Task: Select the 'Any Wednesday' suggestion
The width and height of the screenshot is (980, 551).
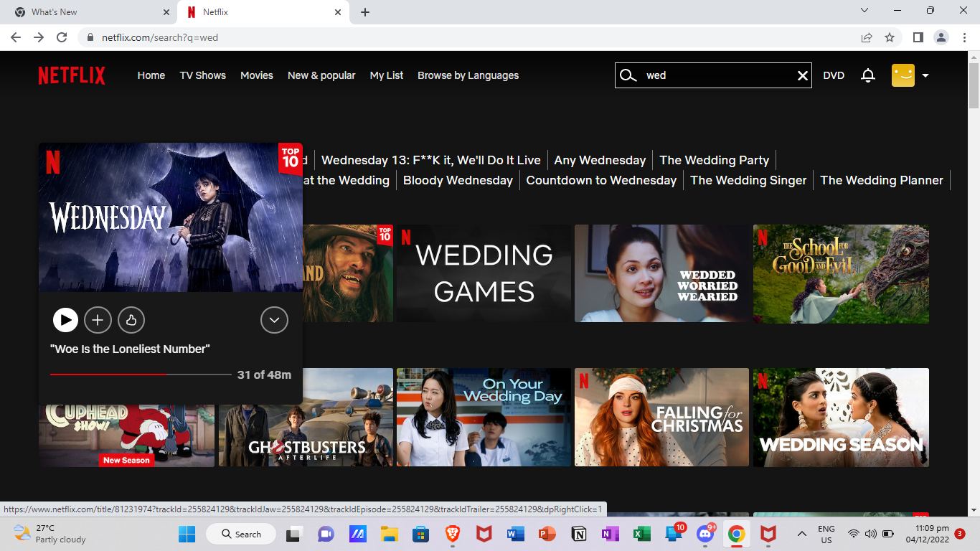Action: [x=600, y=160]
